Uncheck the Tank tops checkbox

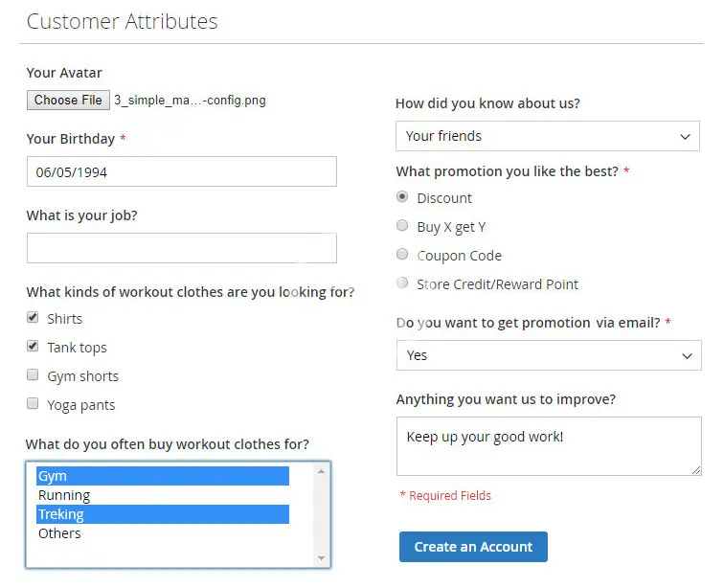click(34, 347)
